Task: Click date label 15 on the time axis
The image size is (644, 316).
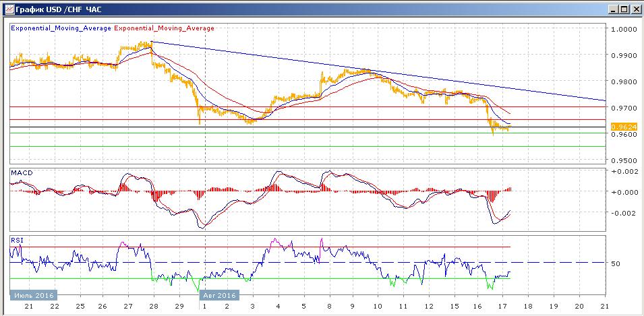Action: pos(455,306)
